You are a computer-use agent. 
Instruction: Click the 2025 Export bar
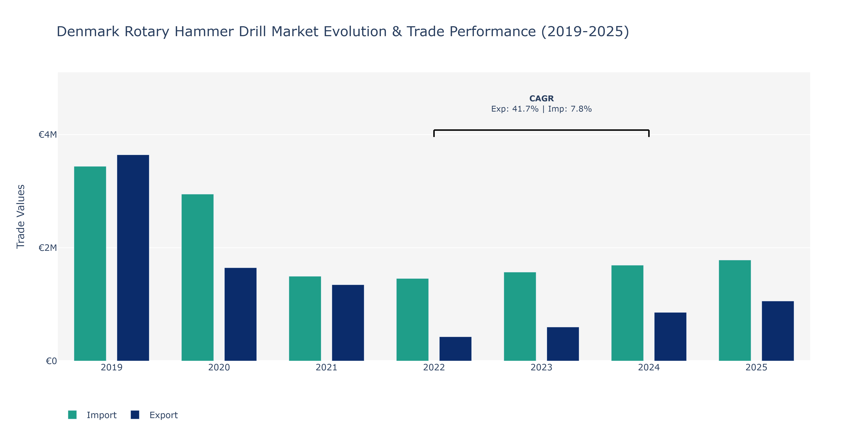778,331
